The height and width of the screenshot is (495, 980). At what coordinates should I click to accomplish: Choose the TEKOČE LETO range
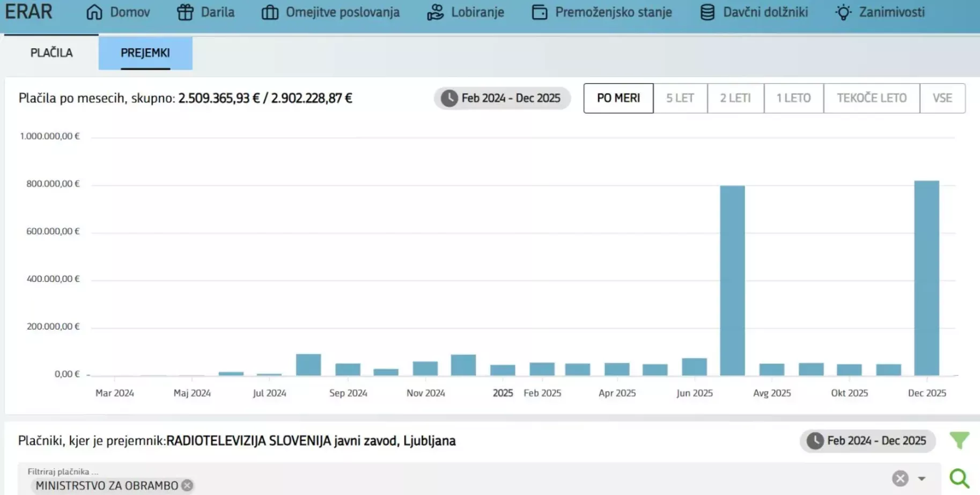click(x=872, y=98)
